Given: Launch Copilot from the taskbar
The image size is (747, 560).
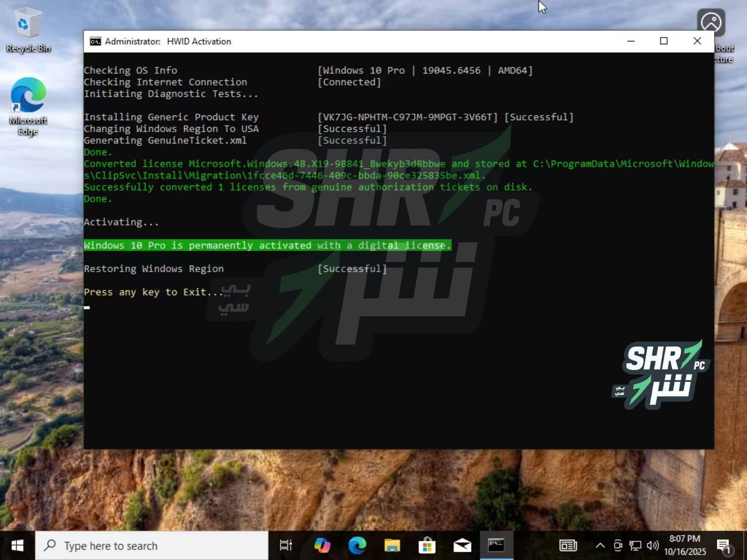Looking at the screenshot, I should 322,545.
